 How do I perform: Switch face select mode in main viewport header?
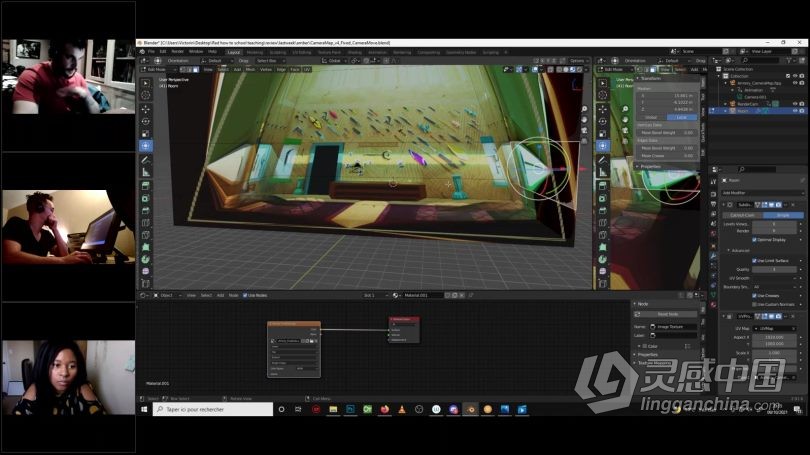(195, 69)
